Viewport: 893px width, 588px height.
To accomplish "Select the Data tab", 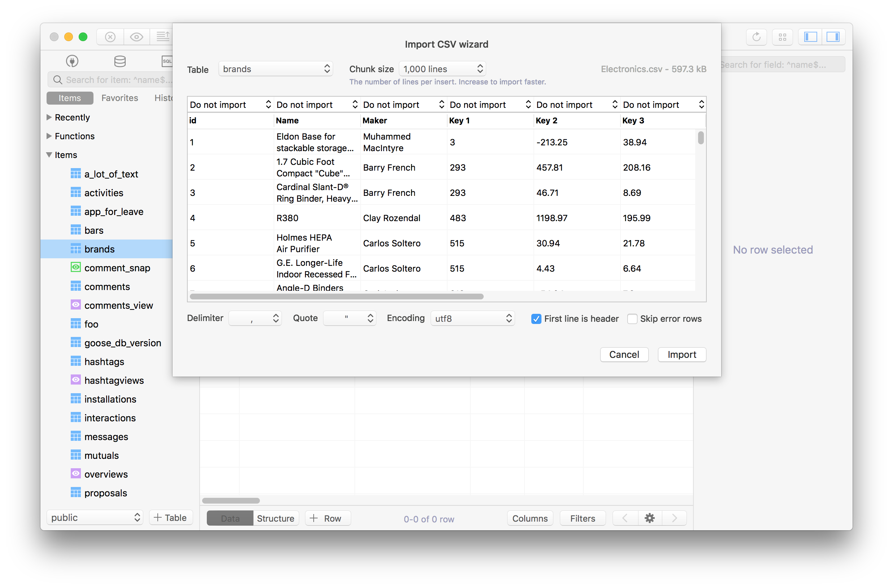I will tap(230, 518).
